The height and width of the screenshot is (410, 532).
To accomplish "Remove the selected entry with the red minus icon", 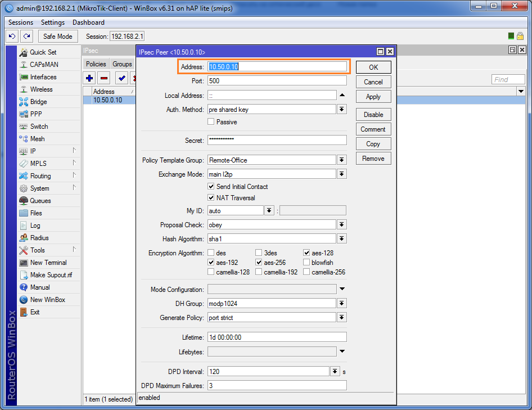I will 104,78.
